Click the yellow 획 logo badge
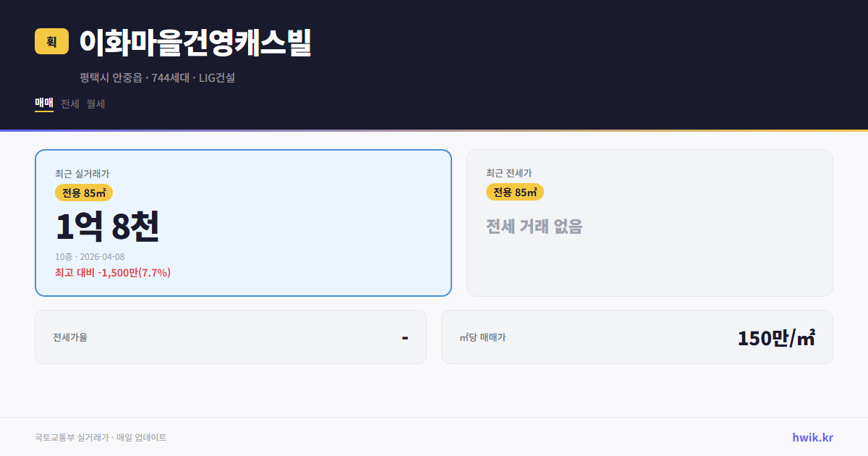This screenshot has width=868, height=456. coord(48,42)
